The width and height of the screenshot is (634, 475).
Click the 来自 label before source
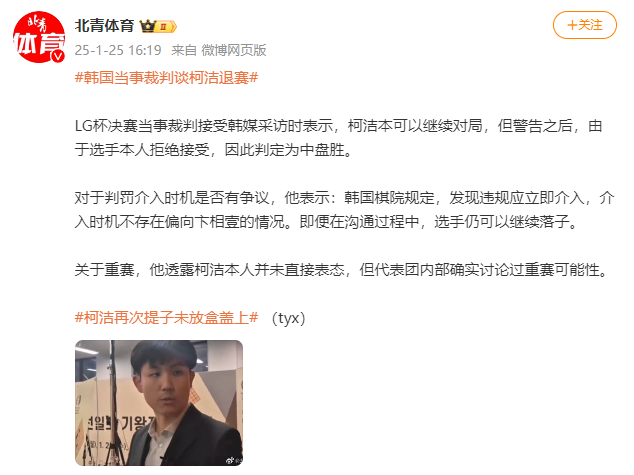[184, 50]
